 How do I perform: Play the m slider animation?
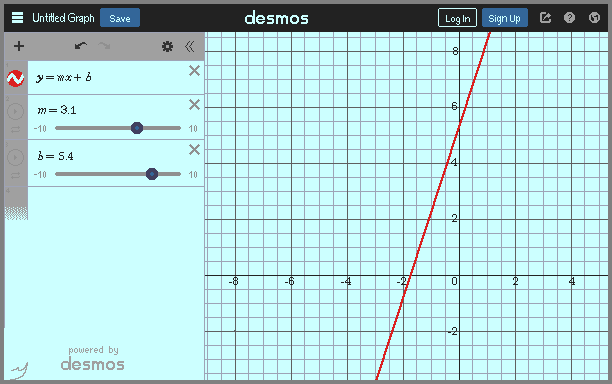pos(15,112)
